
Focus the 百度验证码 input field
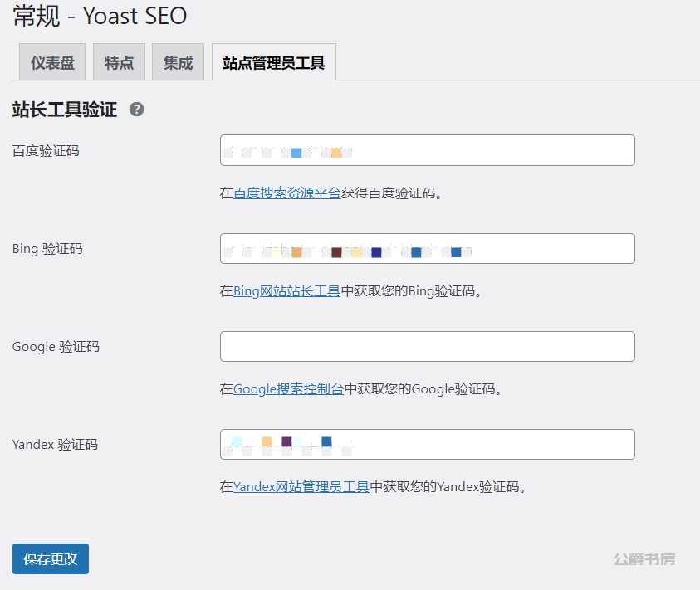coord(428,150)
